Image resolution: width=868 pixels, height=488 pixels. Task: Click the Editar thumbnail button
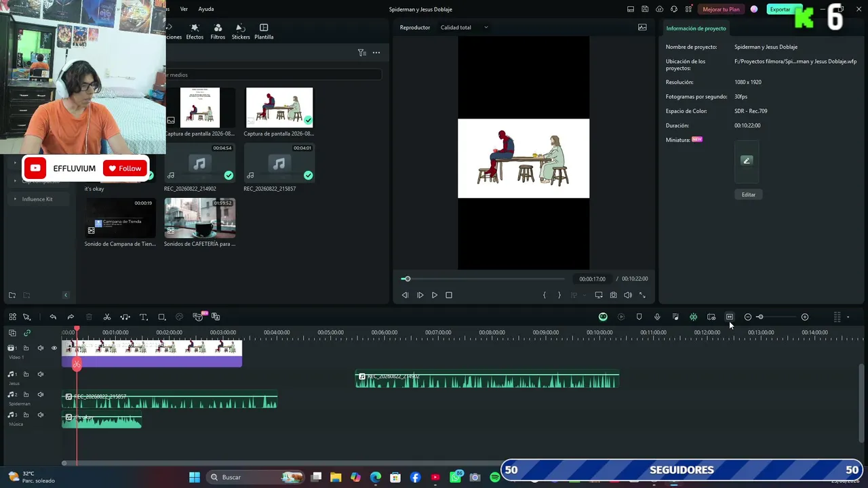tap(748, 195)
